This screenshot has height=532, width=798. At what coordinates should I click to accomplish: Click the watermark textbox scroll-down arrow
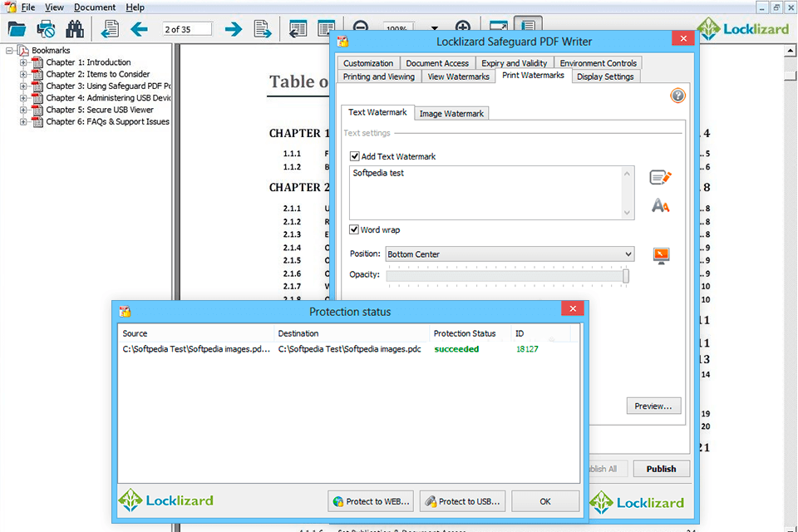tap(627, 213)
